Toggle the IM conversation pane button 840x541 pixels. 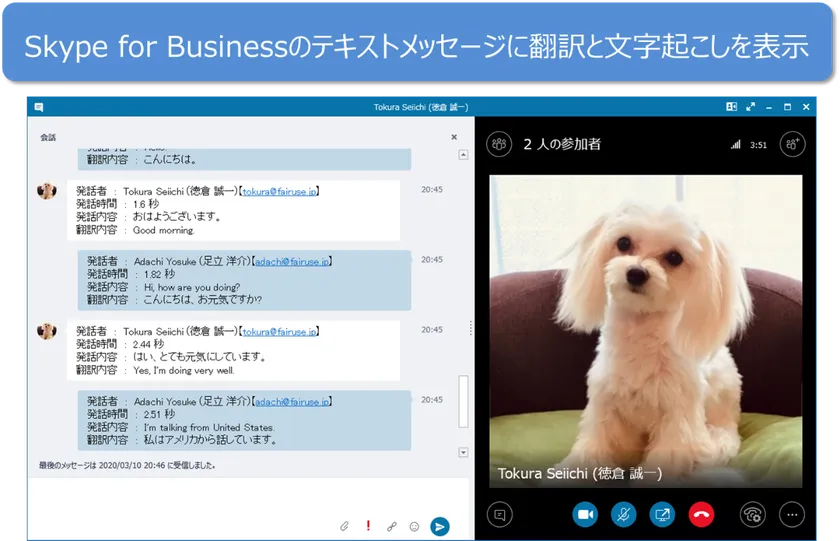500,515
